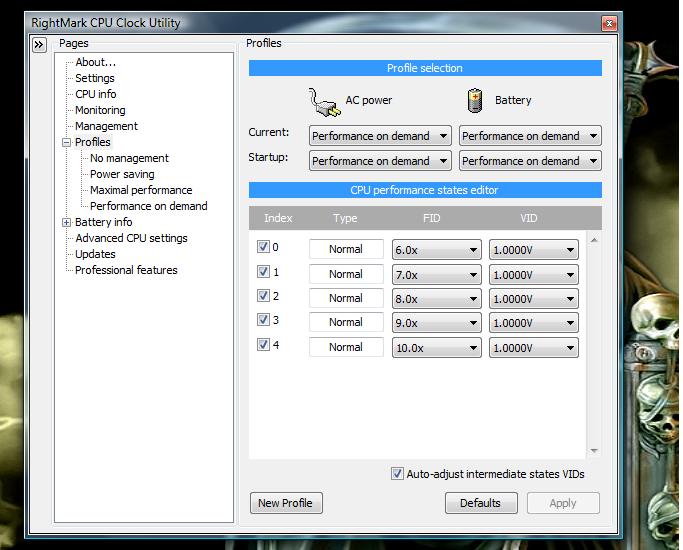Open the Maximal performance profile
Viewport: 683px width, 550px height.
click(141, 190)
